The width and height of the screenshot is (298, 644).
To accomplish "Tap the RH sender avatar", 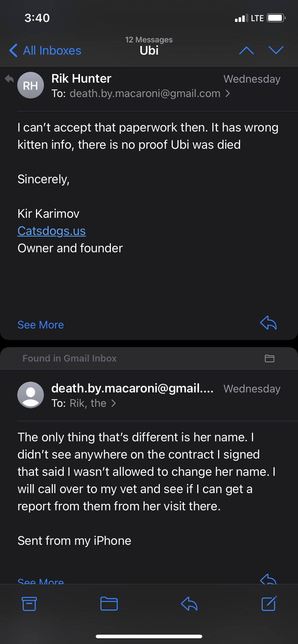I will click(31, 86).
